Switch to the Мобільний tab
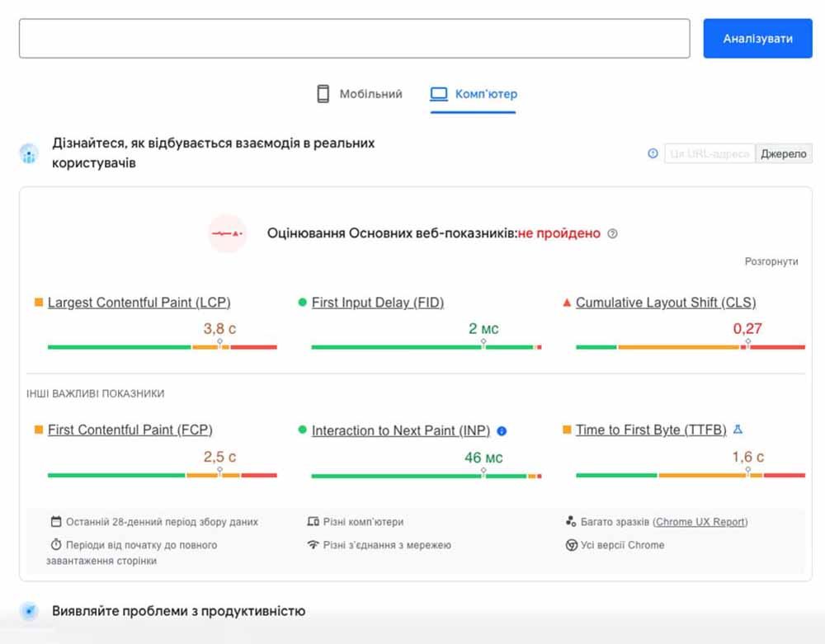The image size is (825, 644). 358,93
